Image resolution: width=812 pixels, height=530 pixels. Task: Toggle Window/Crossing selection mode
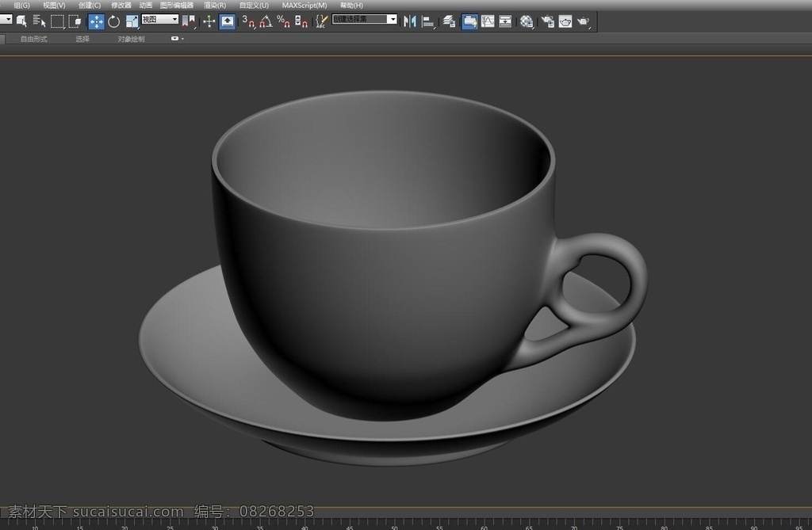[x=75, y=21]
